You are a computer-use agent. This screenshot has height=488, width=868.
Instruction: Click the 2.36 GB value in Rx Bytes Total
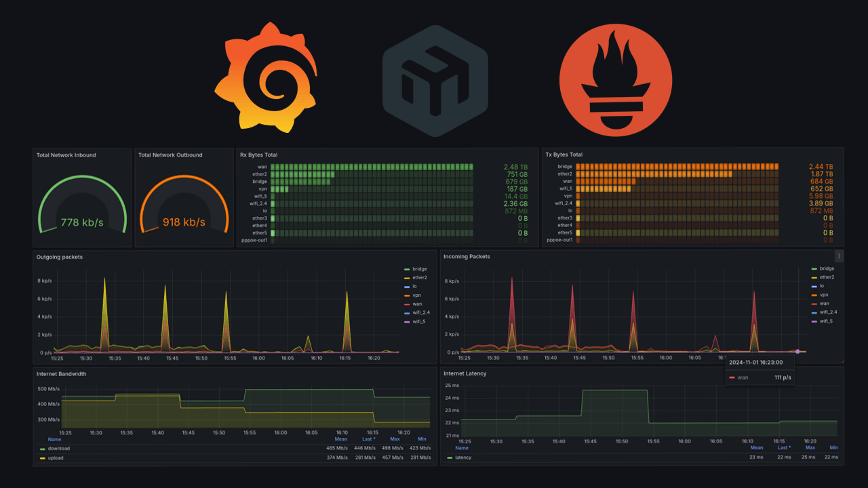[515, 203]
